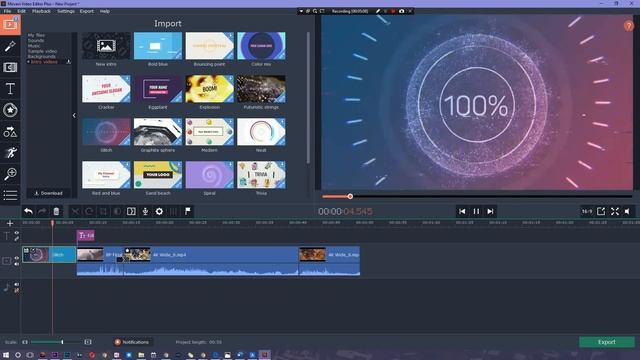The height and width of the screenshot is (360, 640).
Task: Click the Undo arrow on timeline toolbar
Action: pos(28,211)
